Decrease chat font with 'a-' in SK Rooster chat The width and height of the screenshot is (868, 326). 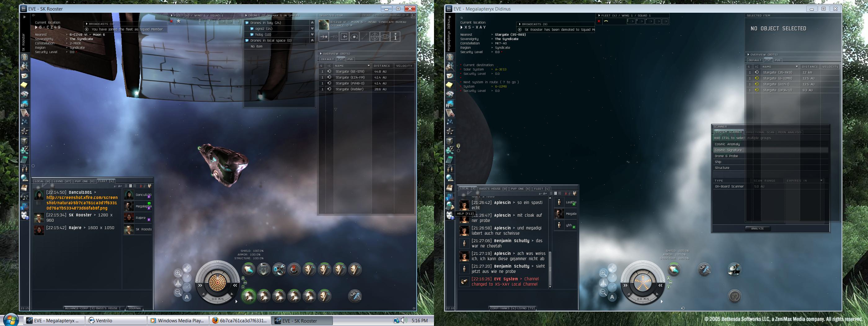point(116,186)
